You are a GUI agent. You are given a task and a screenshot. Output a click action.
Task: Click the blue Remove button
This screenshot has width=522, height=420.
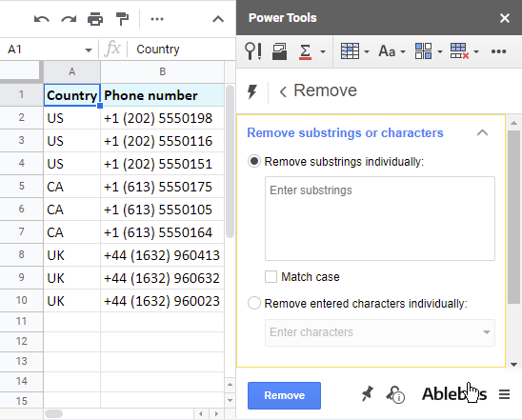click(x=284, y=395)
